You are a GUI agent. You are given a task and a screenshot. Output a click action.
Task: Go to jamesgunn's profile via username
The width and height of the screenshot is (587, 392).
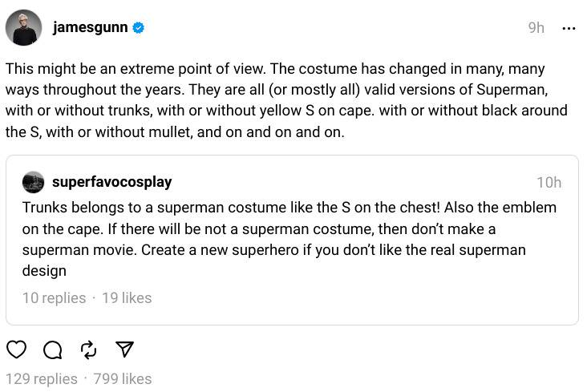(x=90, y=28)
